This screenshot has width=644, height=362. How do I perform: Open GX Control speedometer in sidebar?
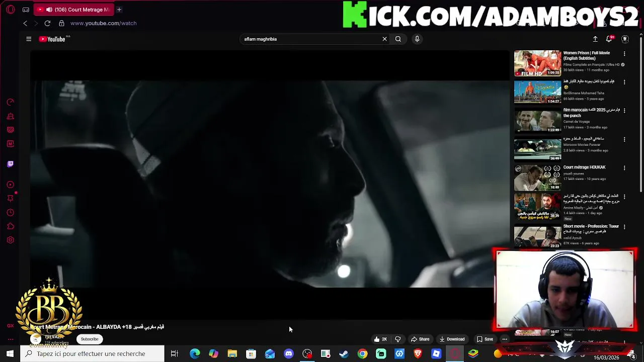(x=11, y=102)
